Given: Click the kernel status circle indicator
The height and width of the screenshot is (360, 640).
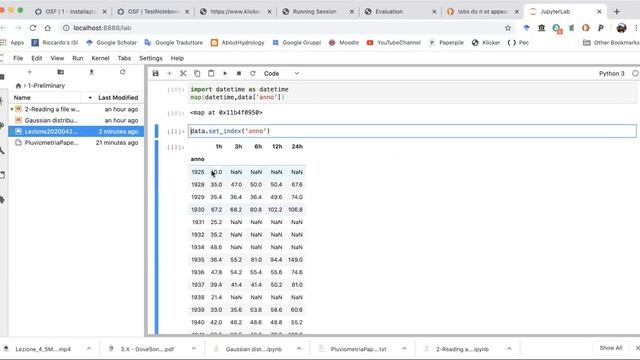Looking at the screenshot, I should (635, 73).
